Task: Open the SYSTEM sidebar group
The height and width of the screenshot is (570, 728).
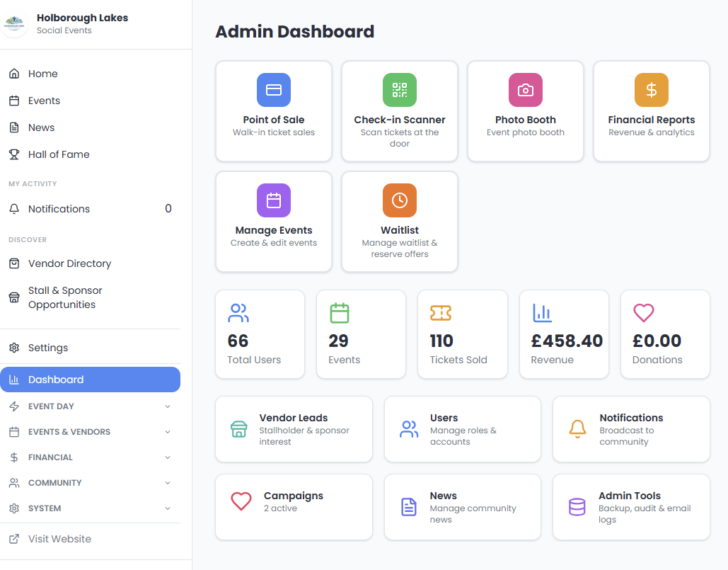Action: coord(90,508)
